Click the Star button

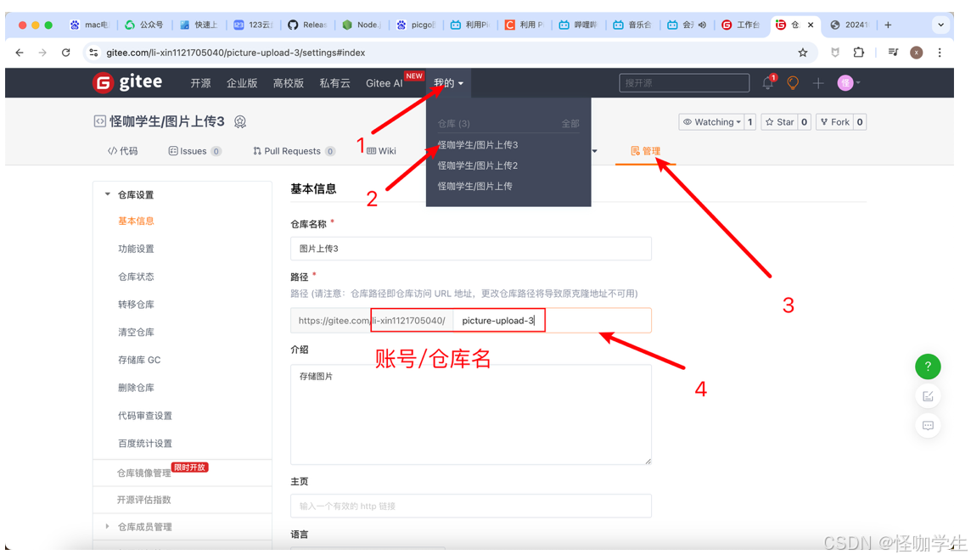780,122
